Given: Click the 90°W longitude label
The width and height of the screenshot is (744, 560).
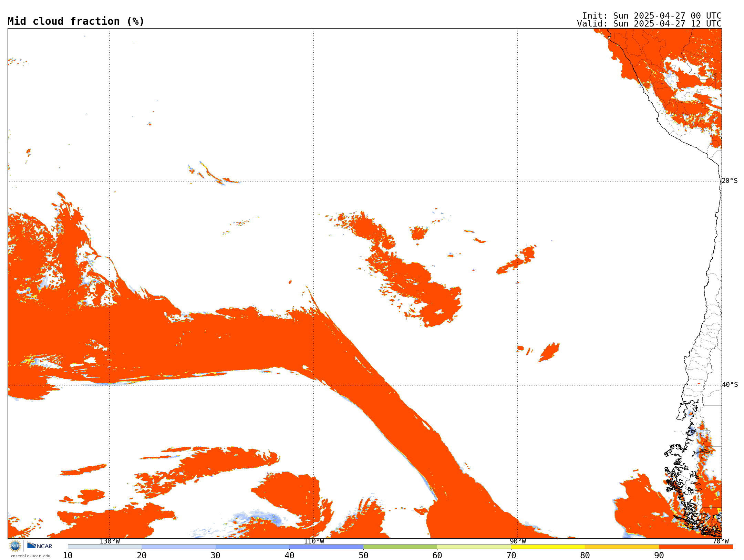Looking at the screenshot, I should pyautogui.click(x=518, y=541).
